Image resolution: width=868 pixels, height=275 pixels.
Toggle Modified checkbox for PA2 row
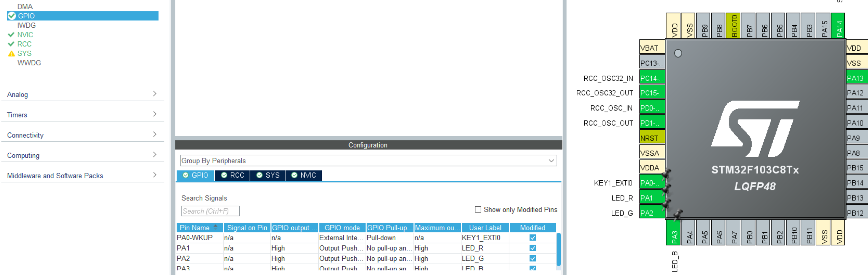coord(533,258)
